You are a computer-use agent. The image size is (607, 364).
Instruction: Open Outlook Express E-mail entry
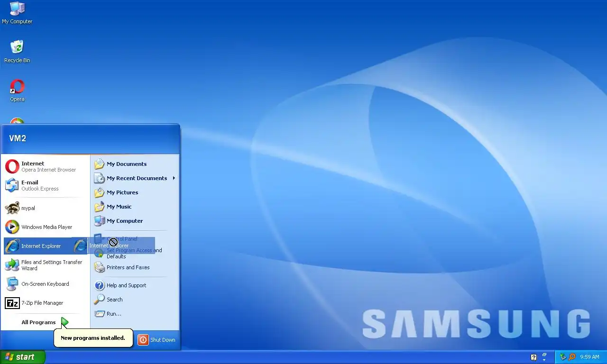point(46,185)
